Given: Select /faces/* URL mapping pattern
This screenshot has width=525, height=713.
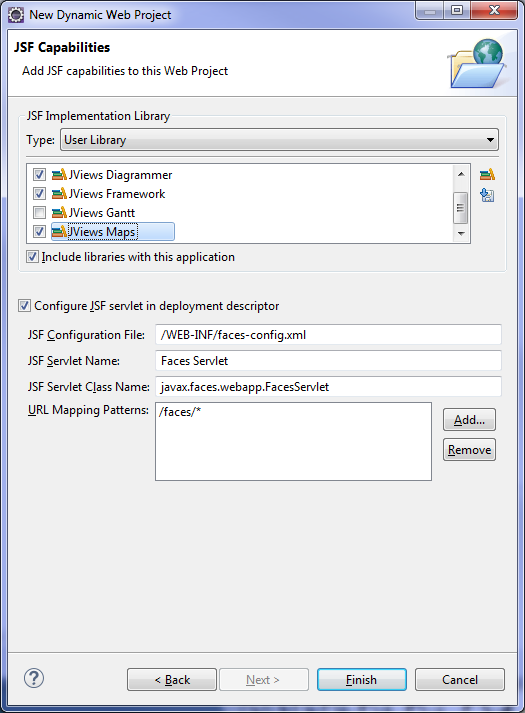Looking at the screenshot, I should [x=180, y=412].
